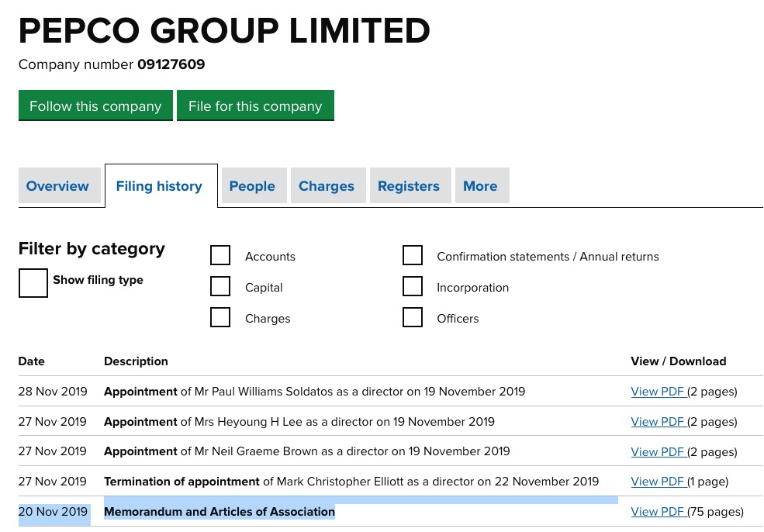764x532 pixels.
Task: Click the Follow this company button
Action: [95, 105]
